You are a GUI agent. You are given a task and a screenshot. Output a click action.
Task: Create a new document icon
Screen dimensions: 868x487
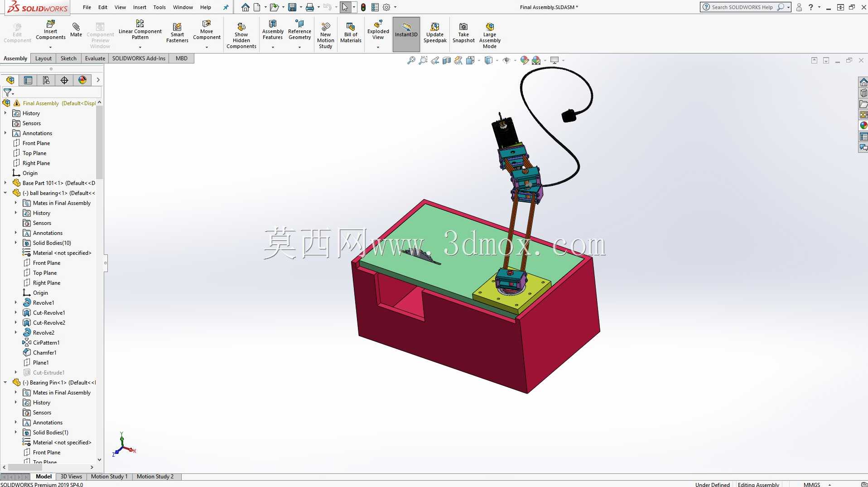[x=257, y=7]
